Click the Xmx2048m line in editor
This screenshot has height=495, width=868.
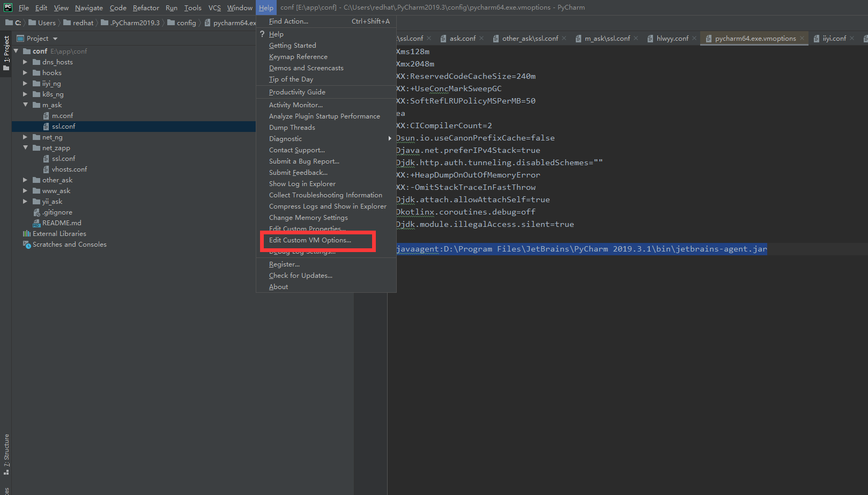(416, 64)
